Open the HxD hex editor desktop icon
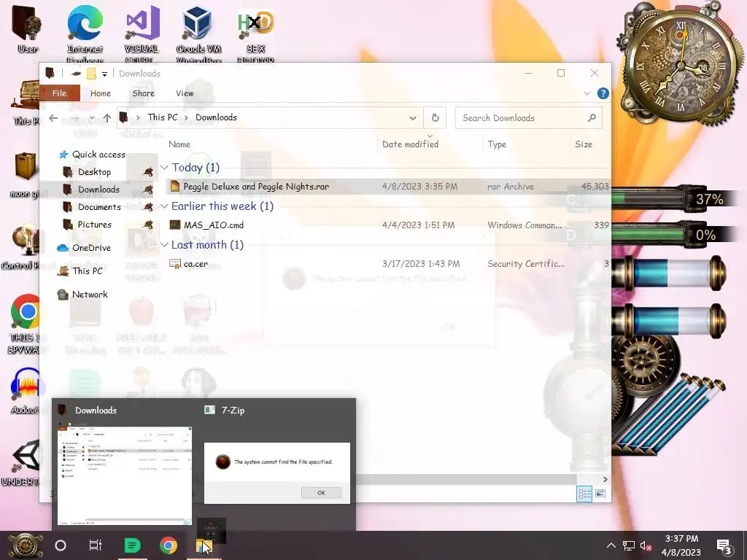Viewport: 747px width, 560px height. pos(255,32)
